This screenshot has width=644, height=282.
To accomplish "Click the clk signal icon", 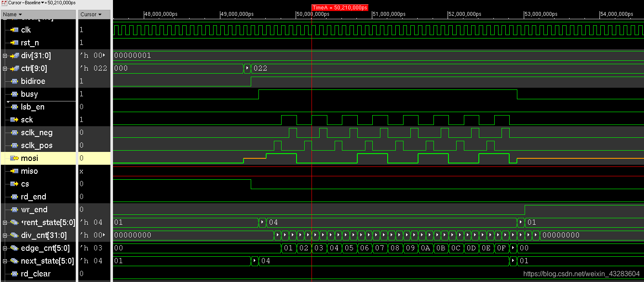I will [15, 30].
